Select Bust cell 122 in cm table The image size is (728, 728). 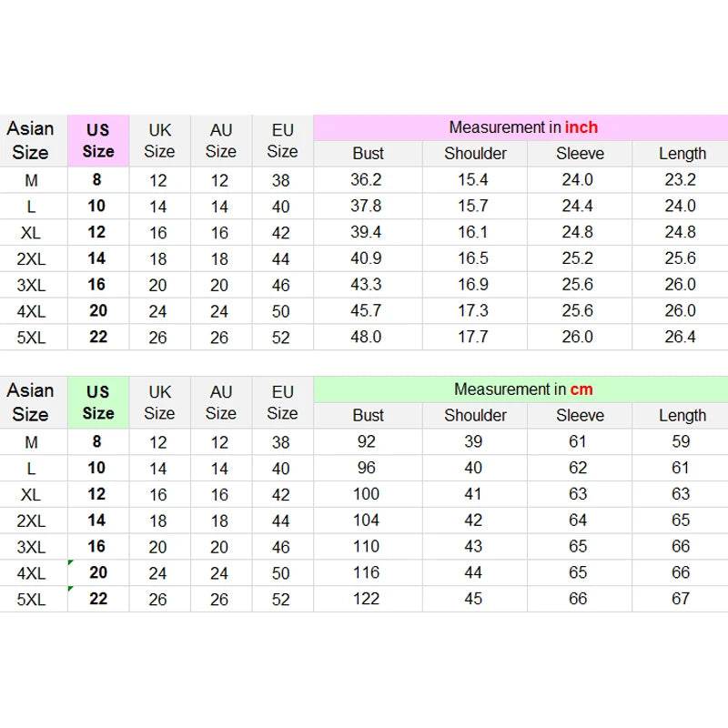pyautogui.click(x=368, y=599)
